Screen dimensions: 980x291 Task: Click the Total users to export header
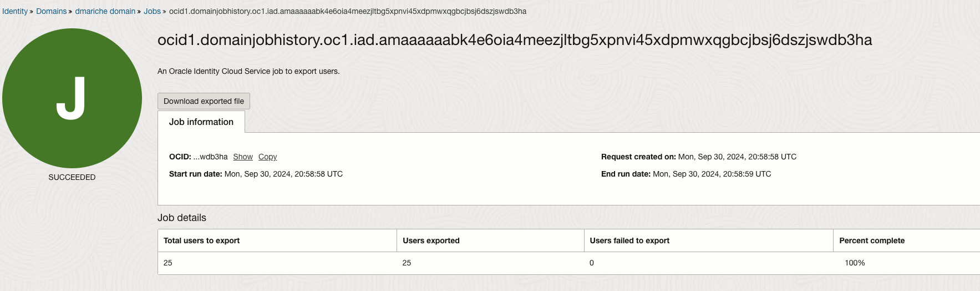[202, 240]
